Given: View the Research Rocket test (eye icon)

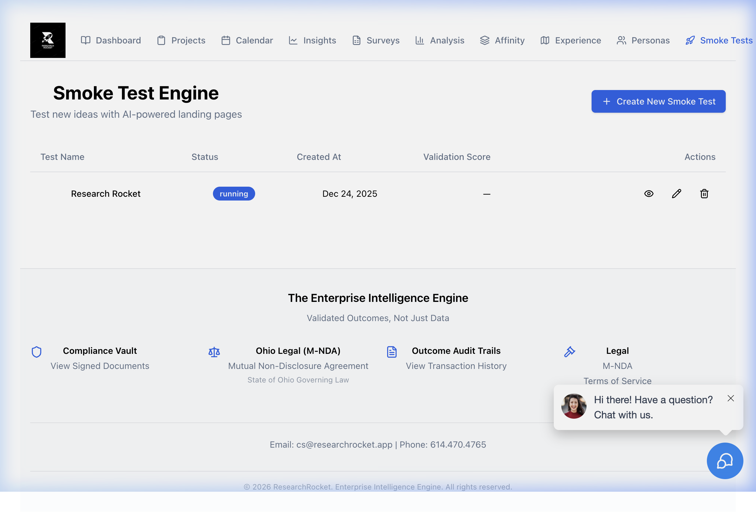Looking at the screenshot, I should click(649, 194).
